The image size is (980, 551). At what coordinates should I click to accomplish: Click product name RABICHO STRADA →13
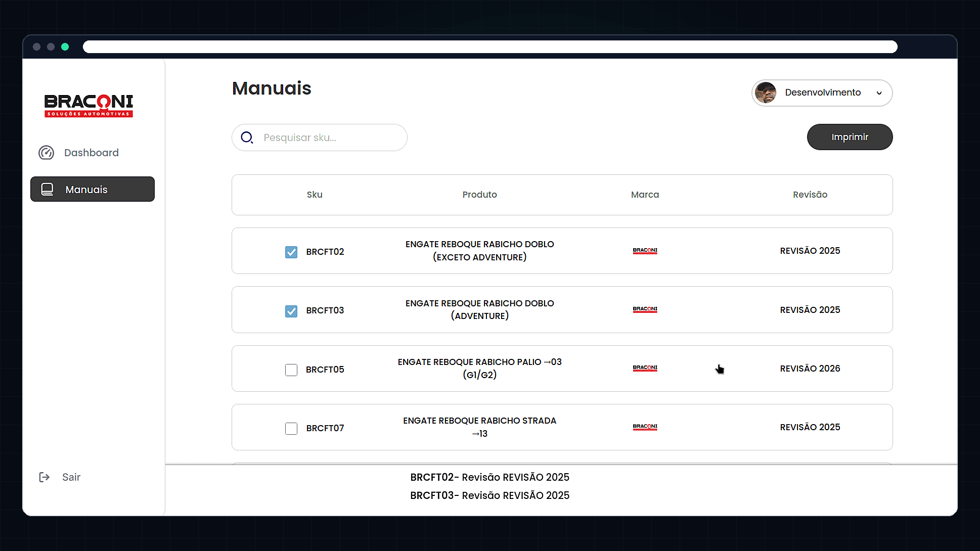pos(479,427)
